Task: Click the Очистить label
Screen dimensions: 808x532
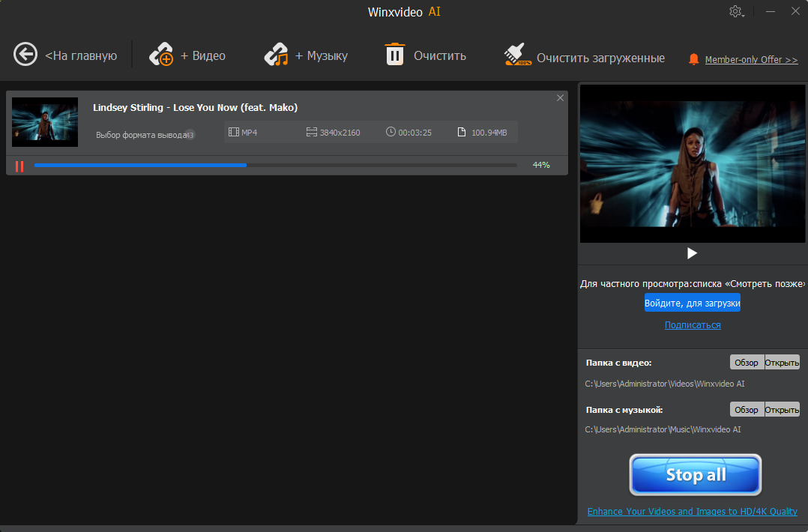Action: pyautogui.click(x=440, y=55)
